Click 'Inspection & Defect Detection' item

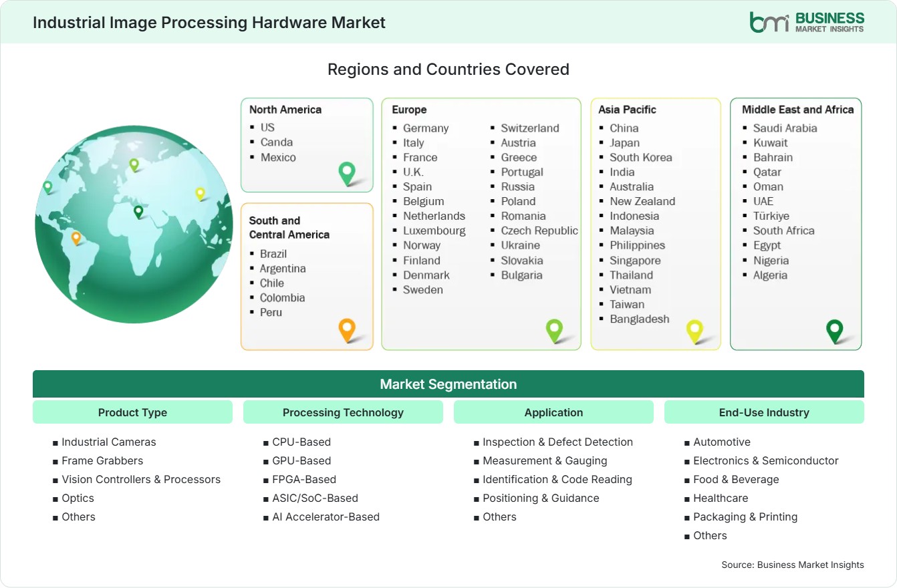tap(558, 442)
